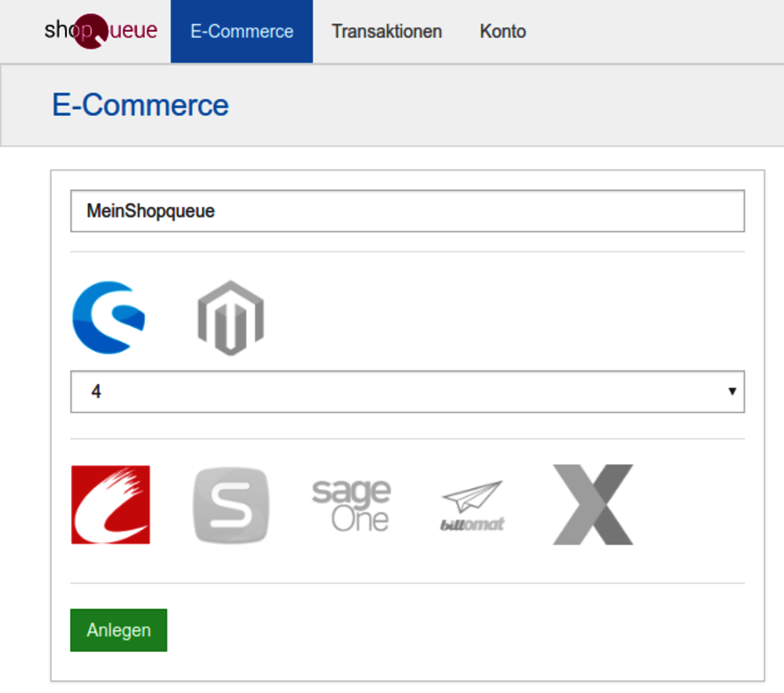This screenshot has width=784, height=693.
Task: Click the blue E-Commerce page heading
Action: point(140,105)
